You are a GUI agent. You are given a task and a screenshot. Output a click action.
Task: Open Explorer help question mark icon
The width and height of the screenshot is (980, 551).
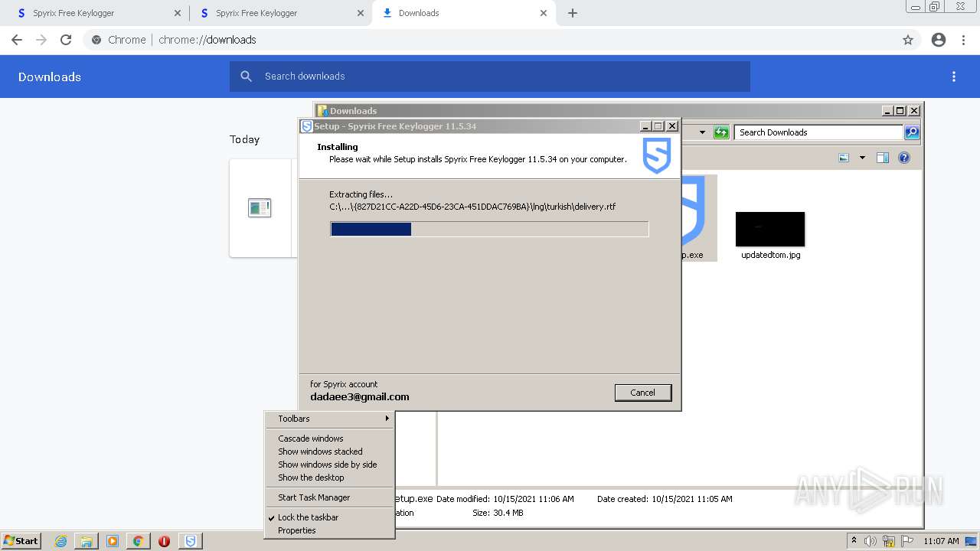pos(904,158)
